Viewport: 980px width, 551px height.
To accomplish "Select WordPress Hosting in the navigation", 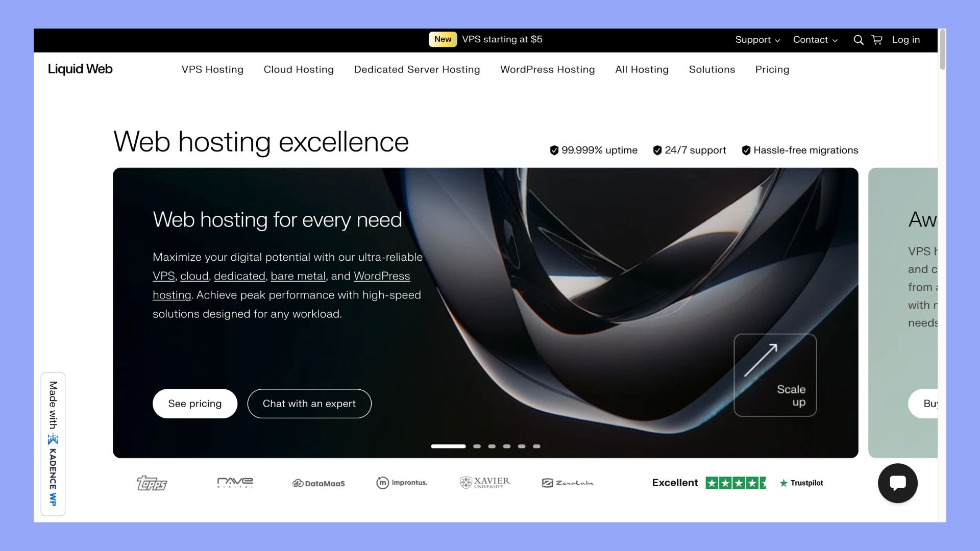I will click(547, 69).
